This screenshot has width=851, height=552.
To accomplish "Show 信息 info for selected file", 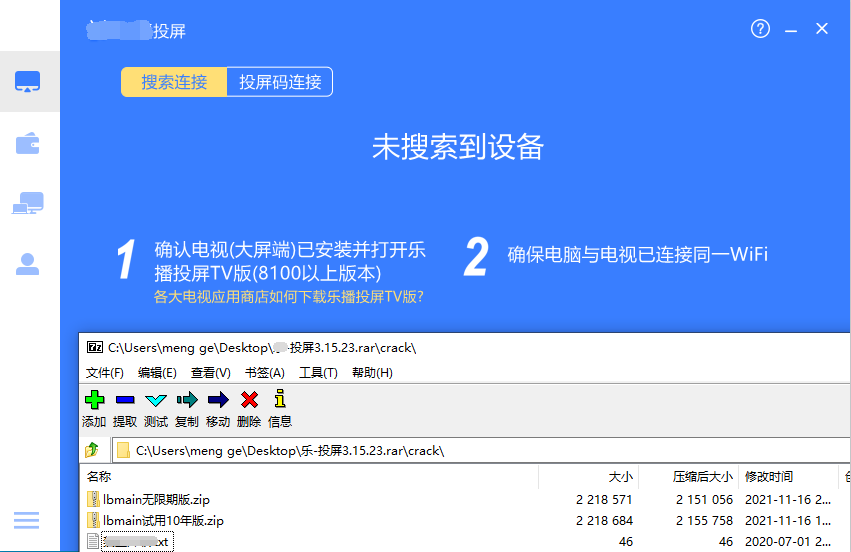I will click(x=280, y=400).
